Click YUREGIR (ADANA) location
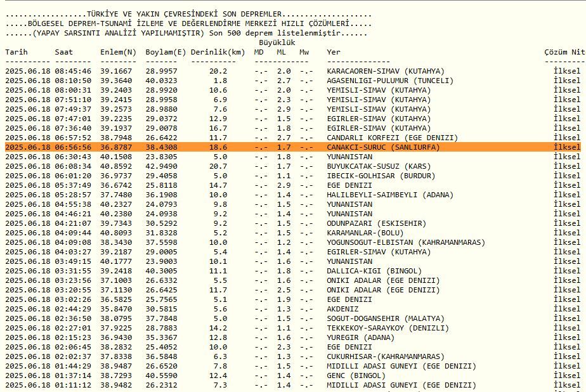The image size is (586, 392). point(361,337)
